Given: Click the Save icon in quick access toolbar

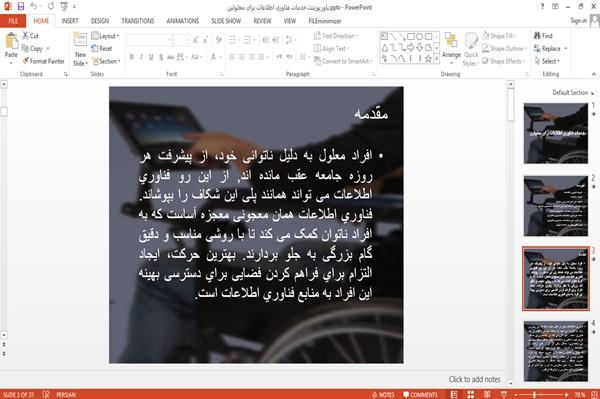Looking at the screenshot, I should click(21, 7).
